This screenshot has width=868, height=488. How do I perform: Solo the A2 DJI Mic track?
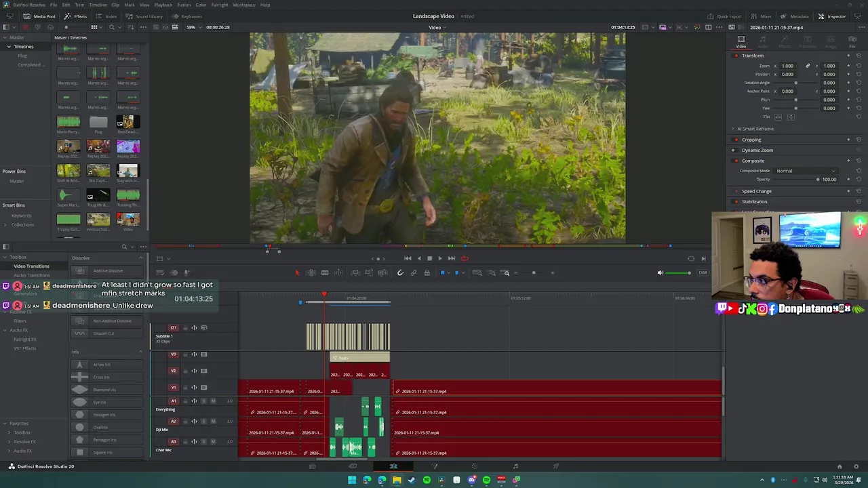(x=203, y=422)
